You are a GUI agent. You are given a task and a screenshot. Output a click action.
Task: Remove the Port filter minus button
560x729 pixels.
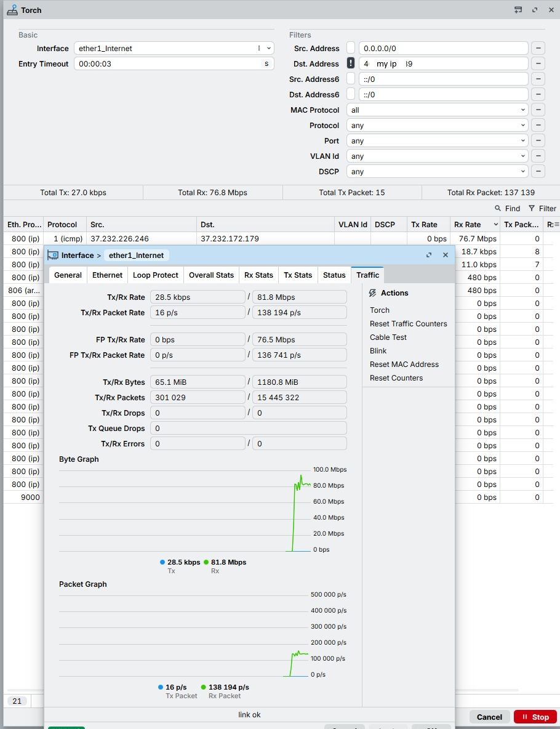click(x=538, y=140)
